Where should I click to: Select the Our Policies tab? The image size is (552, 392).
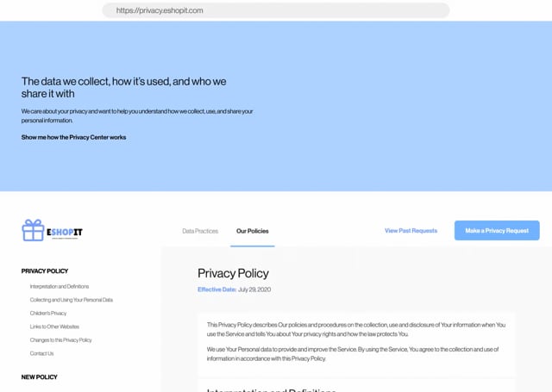[253, 231]
